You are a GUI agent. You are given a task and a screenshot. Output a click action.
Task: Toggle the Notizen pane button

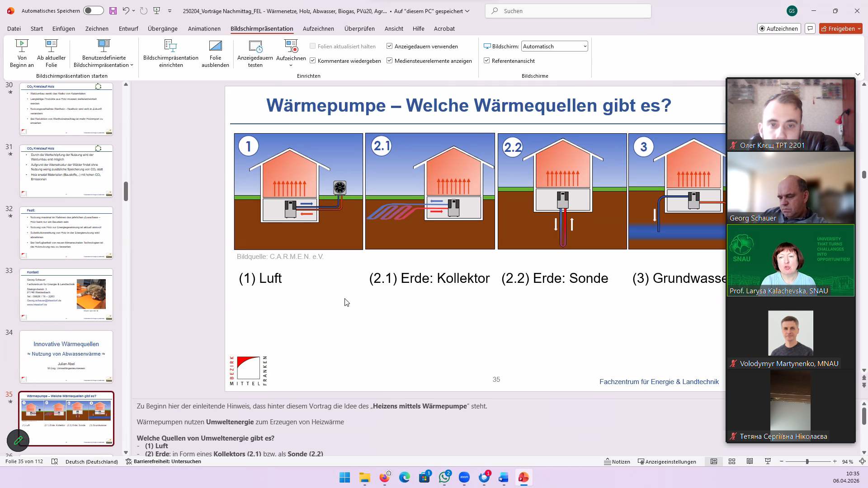617,461
